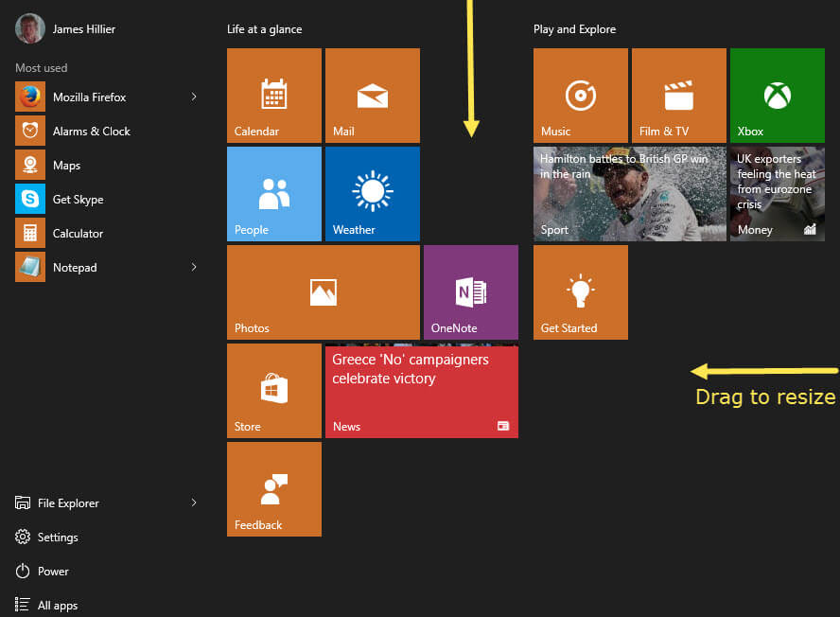This screenshot has width=840, height=617.
Task: Click the All apps list icon
Action: pos(23,605)
